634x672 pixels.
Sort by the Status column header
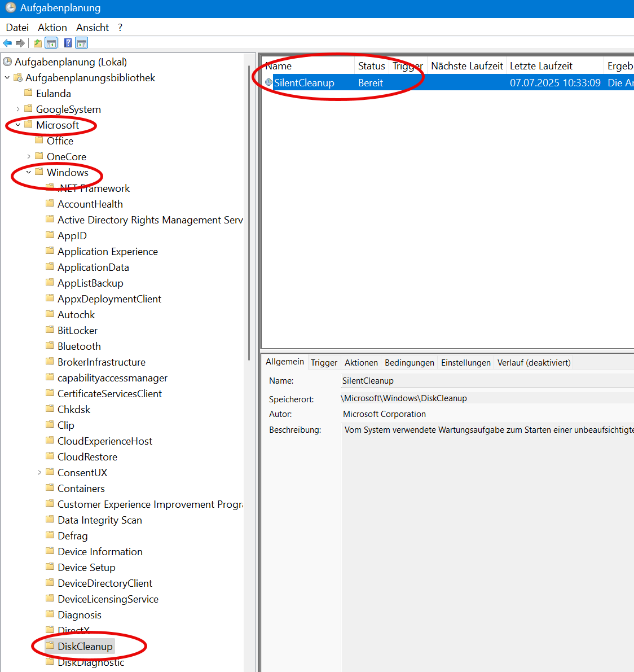[x=371, y=65]
